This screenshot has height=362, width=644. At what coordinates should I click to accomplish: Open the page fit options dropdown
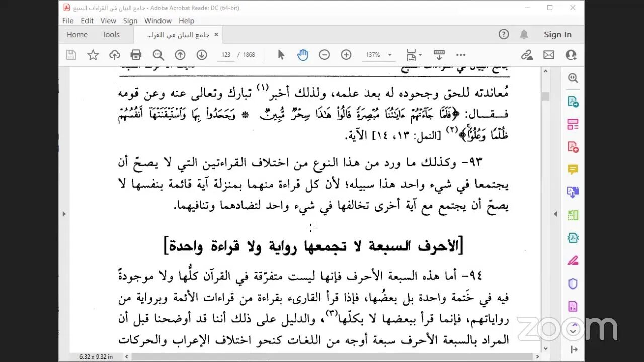414,55
